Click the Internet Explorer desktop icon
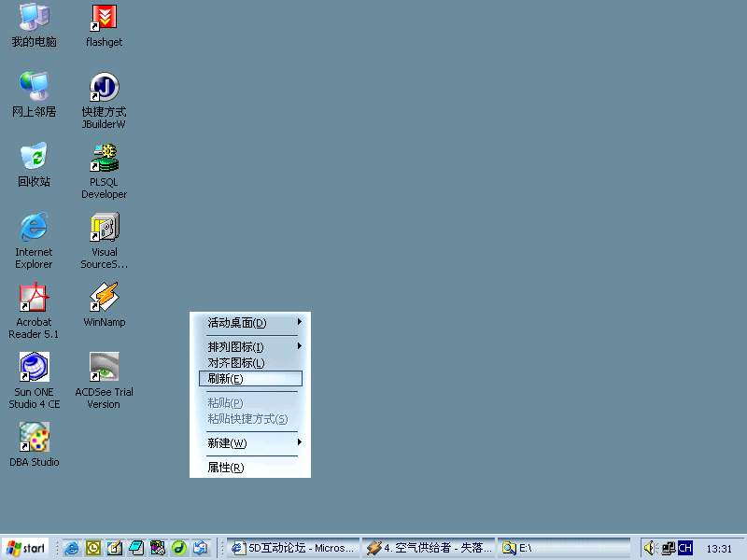This screenshot has width=747, height=560. point(34,227)
